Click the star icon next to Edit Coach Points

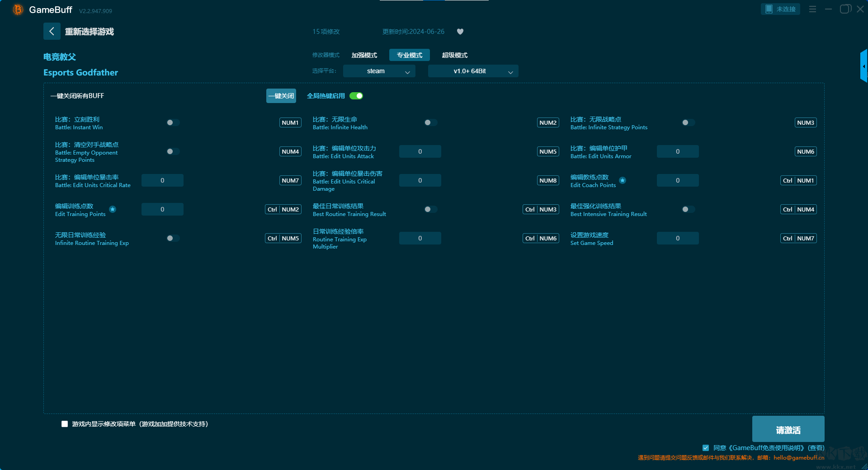623,180
